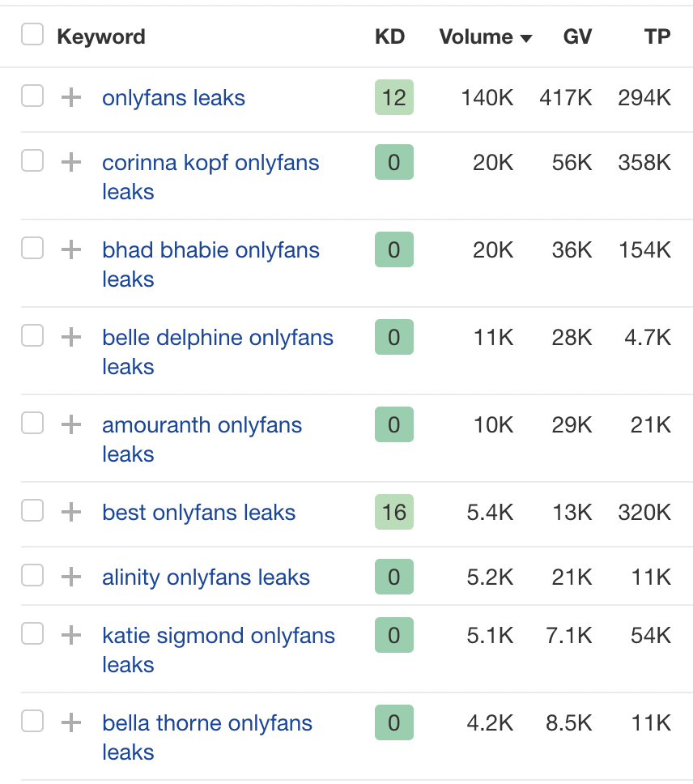Sort the table by KD column header
693x784 pixels.
tap(389, 37)
